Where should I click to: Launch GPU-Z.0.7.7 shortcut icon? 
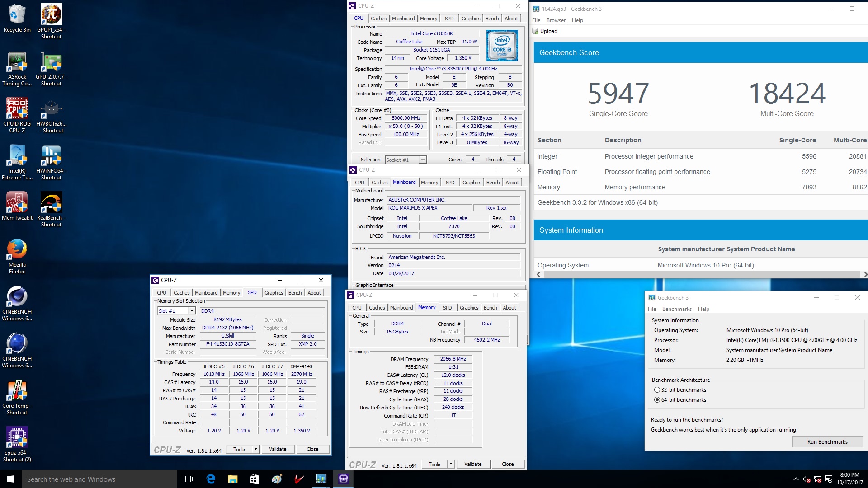tap(51, 69)
